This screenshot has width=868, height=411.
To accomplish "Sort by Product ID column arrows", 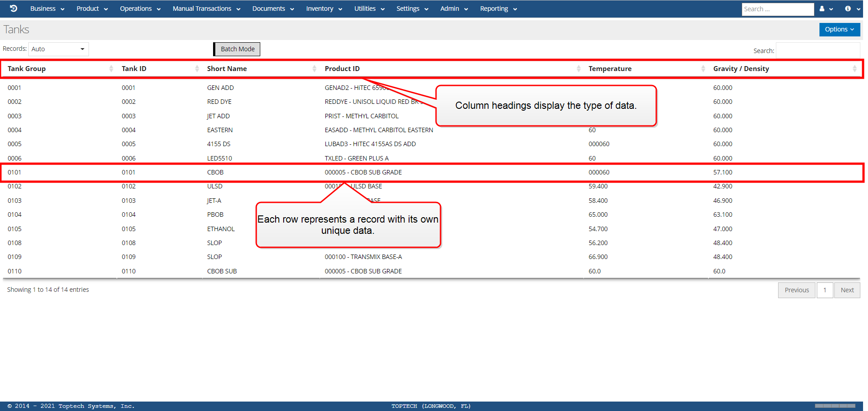I will (x=579, y=69).
